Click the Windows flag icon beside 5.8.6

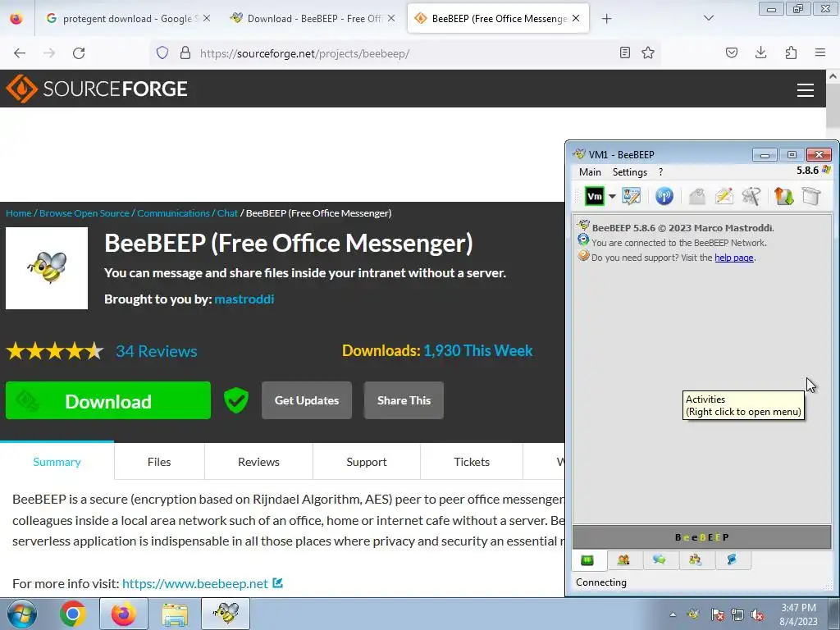(x=826, y=171)
